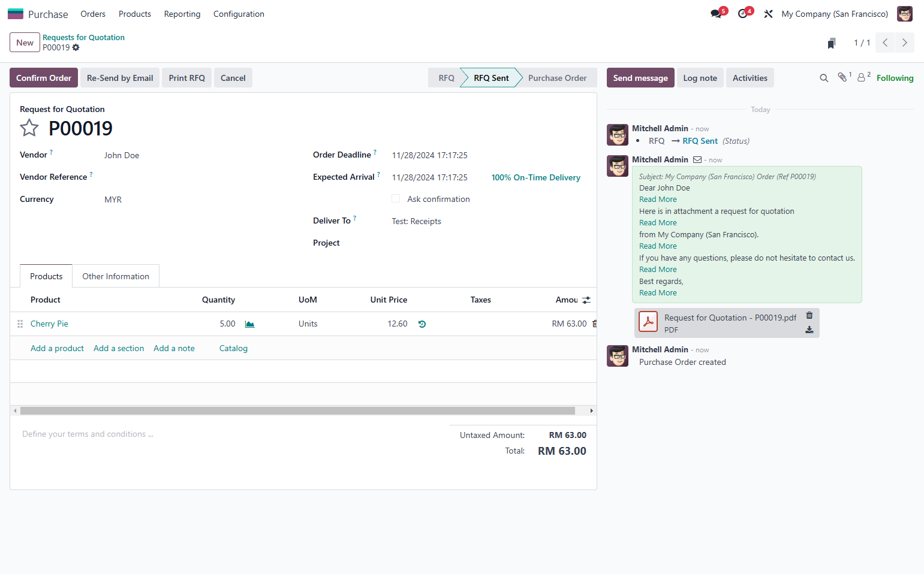924x574 pixels.
Task: Open the Reporting menu
Action: pos(182,14)
